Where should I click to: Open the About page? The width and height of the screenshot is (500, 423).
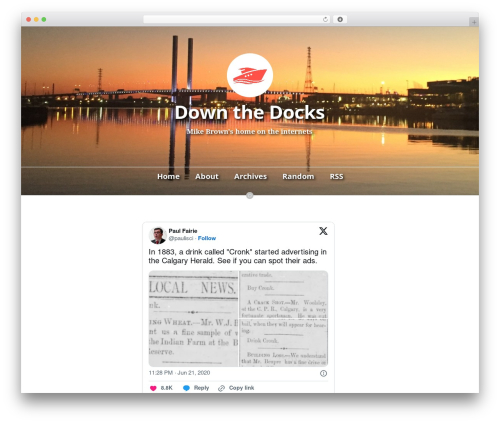(x=207, y=176)
